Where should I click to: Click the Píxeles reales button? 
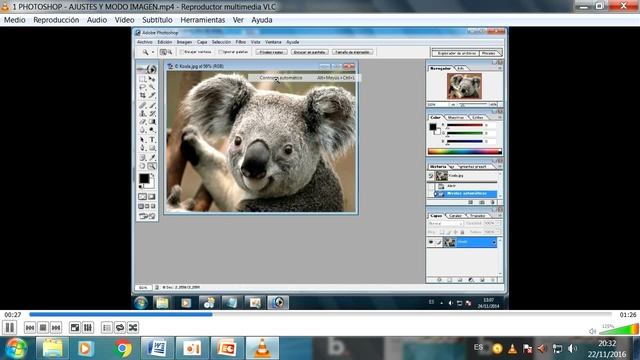(x=271, y=52)
